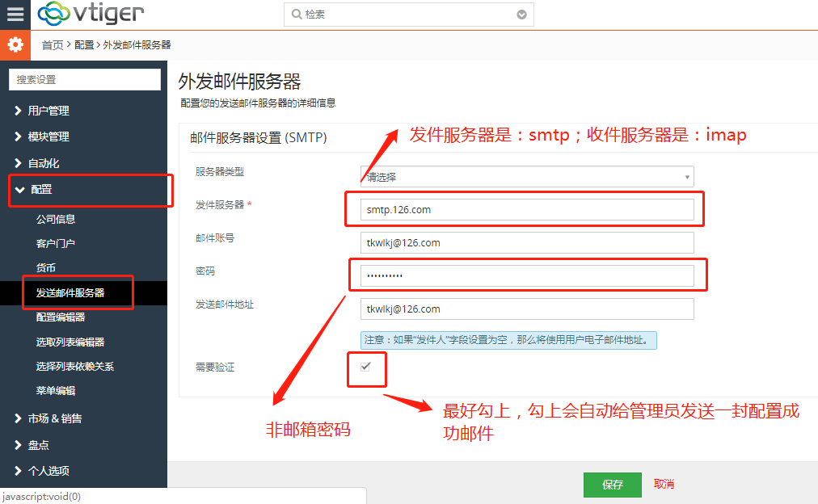Focus the top 检索 search field
Image resolution: width=818 pixels, height=504 pixels.
tap(408, 15)
